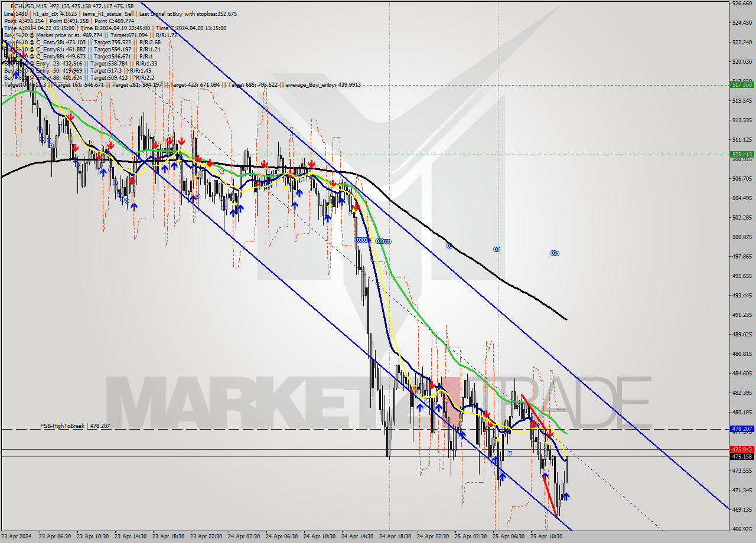The height and width of the screenshot is (543, 756).
Task: Click the '23 Apr 18:30' time axis label
Action: click(x=168, y=537)
